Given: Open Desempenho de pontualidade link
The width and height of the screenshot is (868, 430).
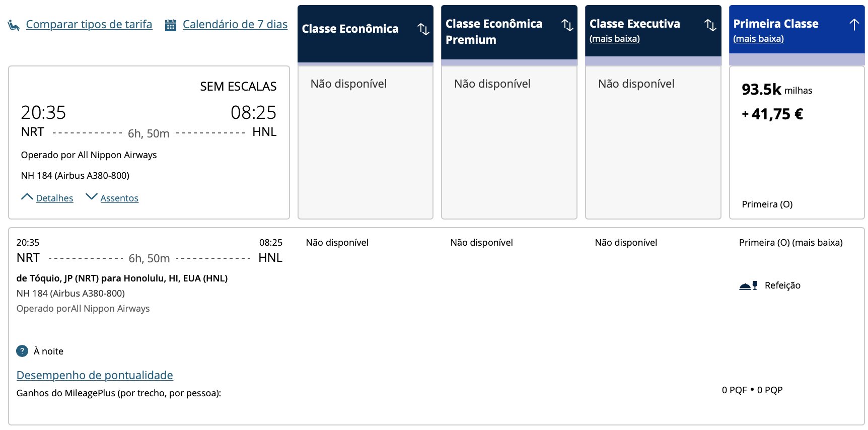Looking at the screenshot, I should pyautogui.click(x=95, y=375).
